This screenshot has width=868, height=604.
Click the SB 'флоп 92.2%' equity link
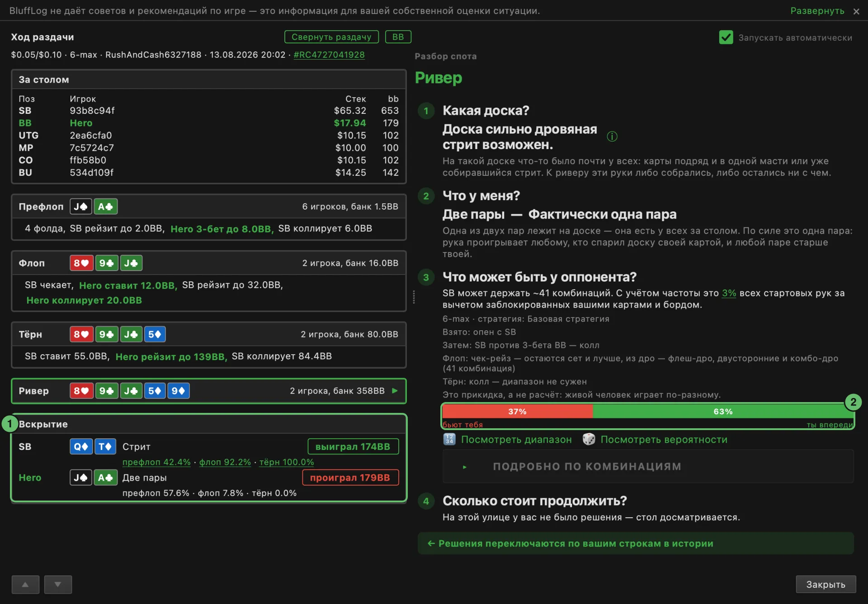tap(225, 462)
